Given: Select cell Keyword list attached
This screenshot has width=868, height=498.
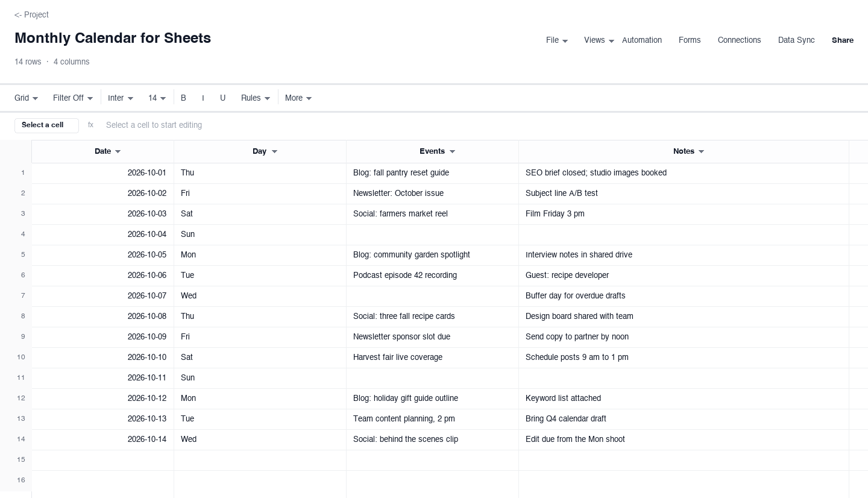Looking at the screenshot, I should [x=684, y=399].
